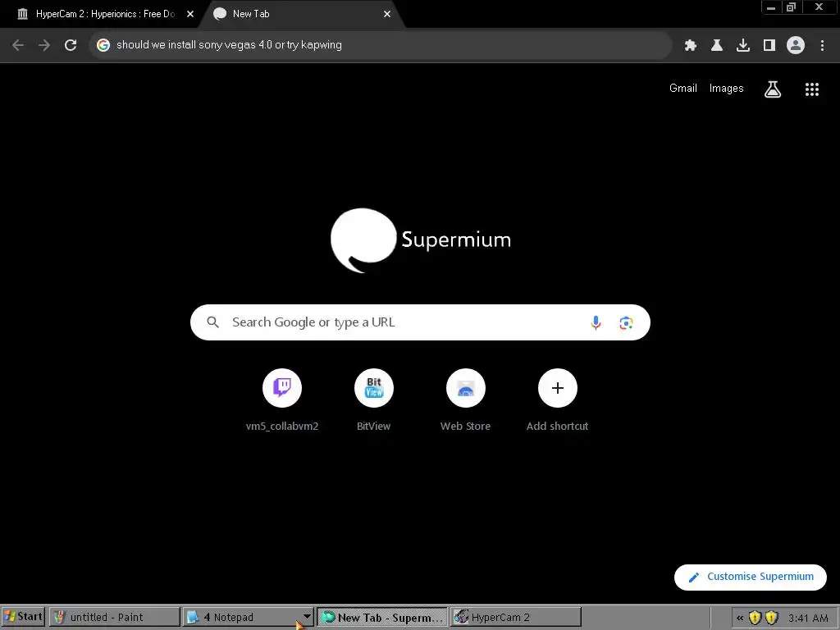840x630 pixels.
Task: Click the second security shield tray icon
Action: 771,618
